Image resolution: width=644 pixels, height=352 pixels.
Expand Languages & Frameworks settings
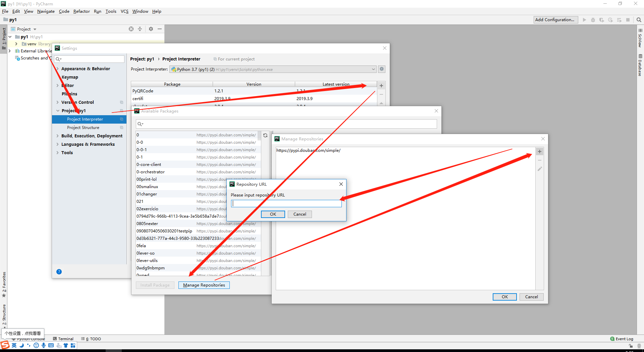tap(58, 144)
